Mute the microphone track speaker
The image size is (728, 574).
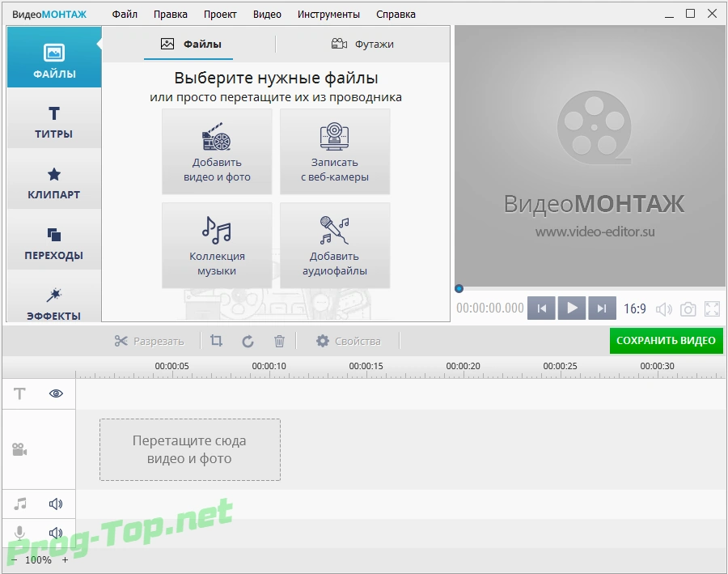tap(56, 533)
